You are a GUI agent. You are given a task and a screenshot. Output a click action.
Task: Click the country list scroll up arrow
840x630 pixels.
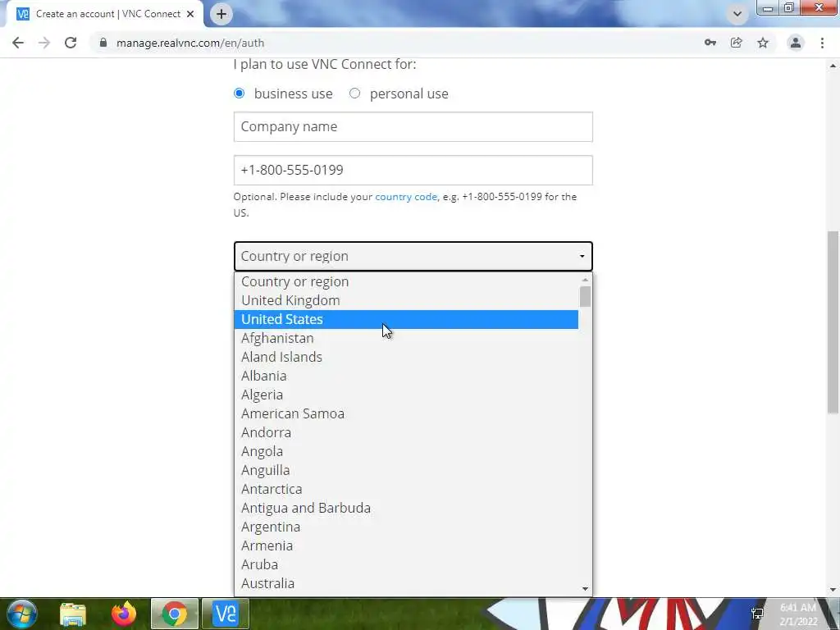point(585,280)
